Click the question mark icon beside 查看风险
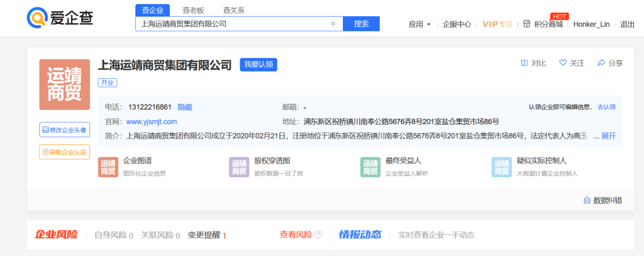Screen dimensions: 644x256 318,235
